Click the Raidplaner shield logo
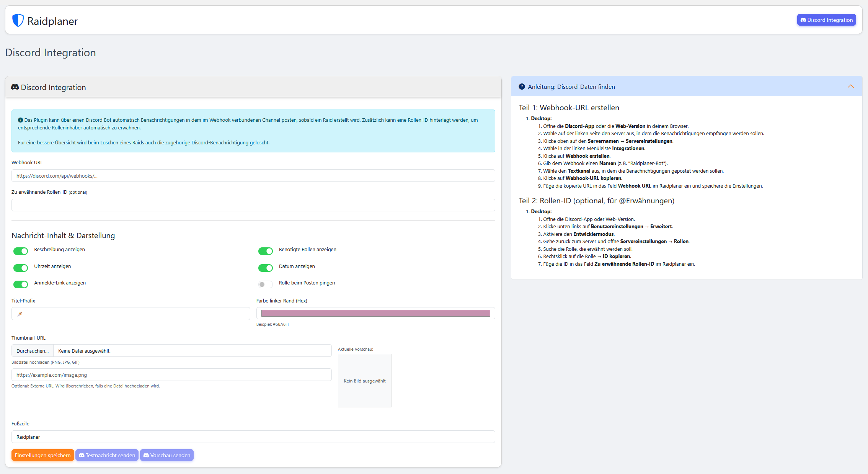 pyautogui.click(x=18, y=20)
